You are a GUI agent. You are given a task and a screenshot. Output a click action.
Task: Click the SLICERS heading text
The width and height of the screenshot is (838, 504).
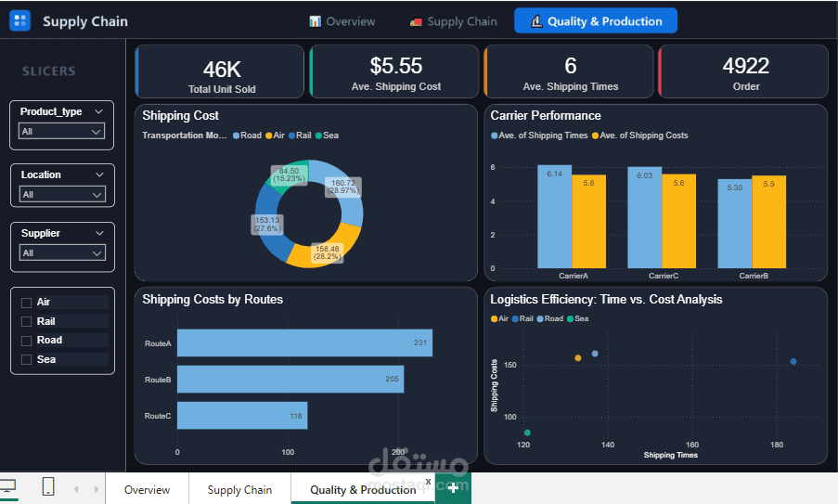pos(48,71)
